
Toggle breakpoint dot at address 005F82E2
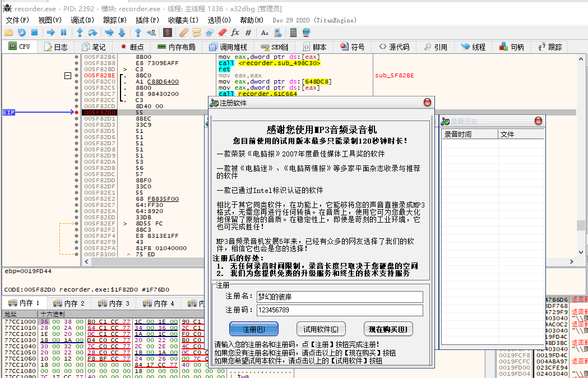click(76, 199)
